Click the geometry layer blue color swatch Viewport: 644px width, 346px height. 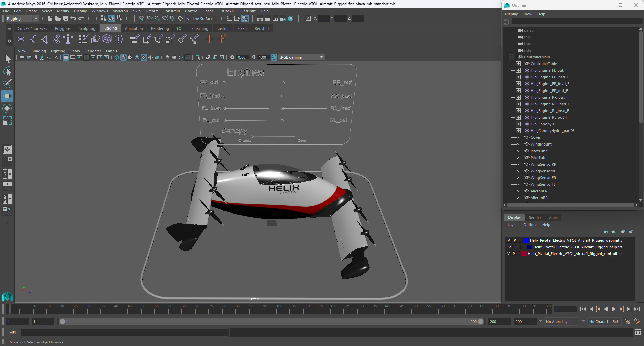(526, 240)
